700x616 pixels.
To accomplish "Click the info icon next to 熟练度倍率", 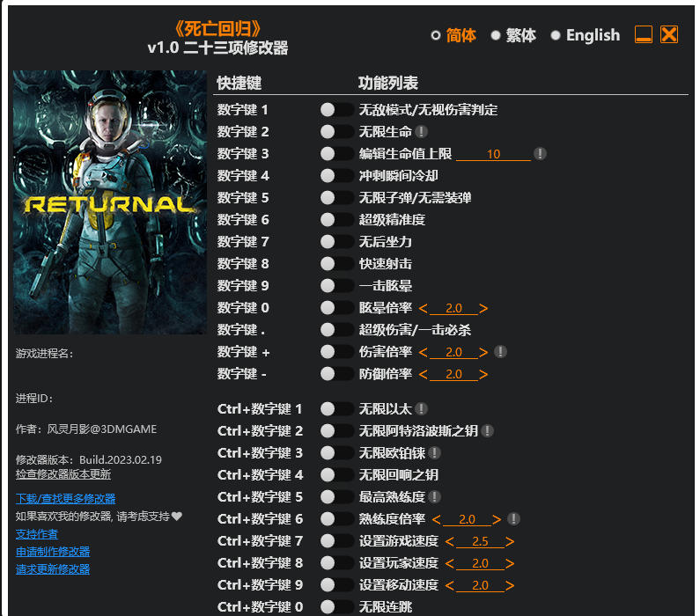I will click(x=514, y=519).
